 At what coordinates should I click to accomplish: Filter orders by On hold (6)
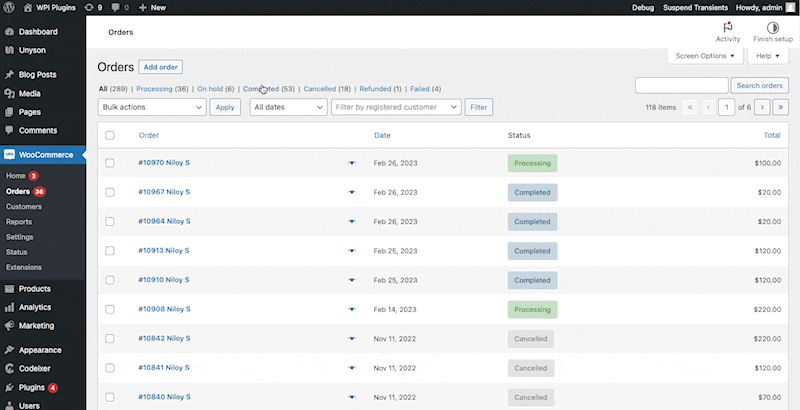pos(215,89)
